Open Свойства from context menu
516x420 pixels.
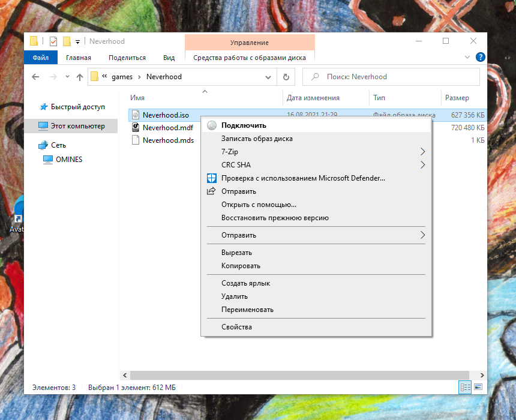click(x=316, y=327)
